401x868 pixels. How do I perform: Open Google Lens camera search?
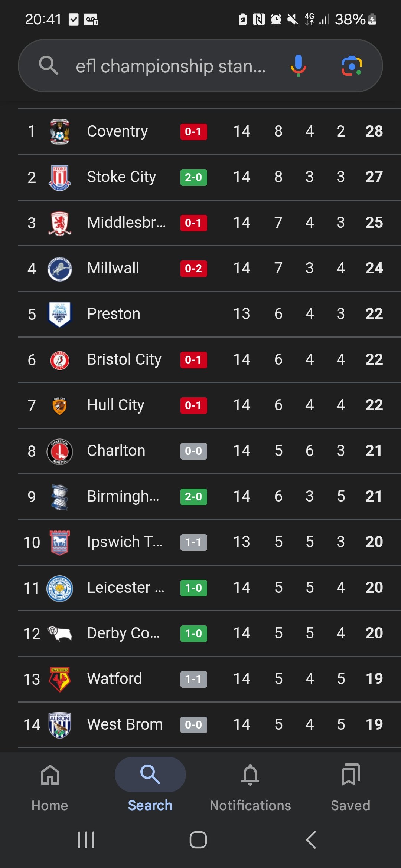(351, 66)
